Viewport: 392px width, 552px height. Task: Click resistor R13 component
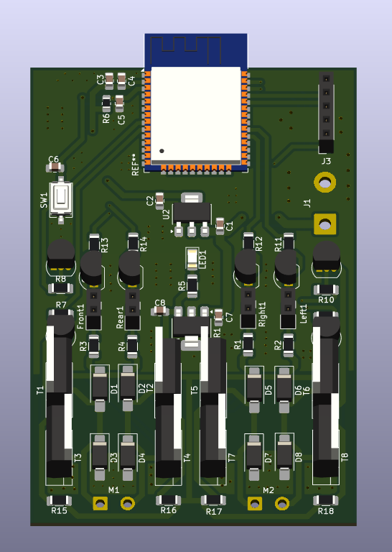(x=94, y=242)
